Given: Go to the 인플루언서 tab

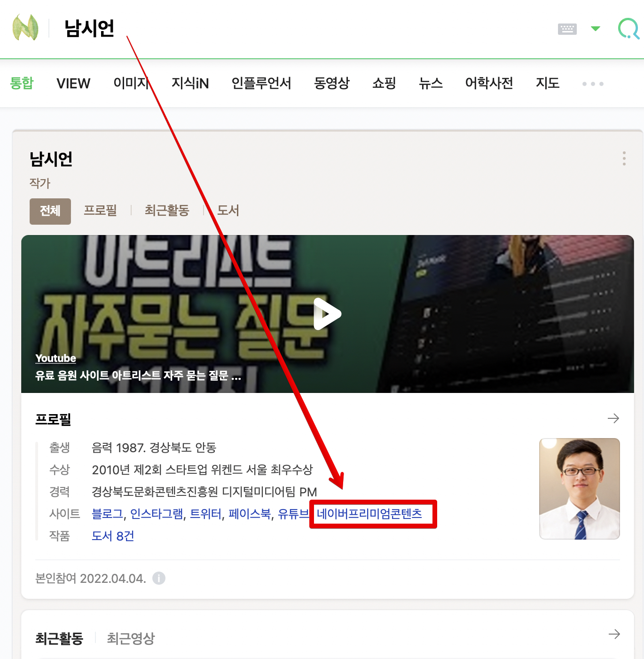Looking at the screenshot, I should [261, 83].
